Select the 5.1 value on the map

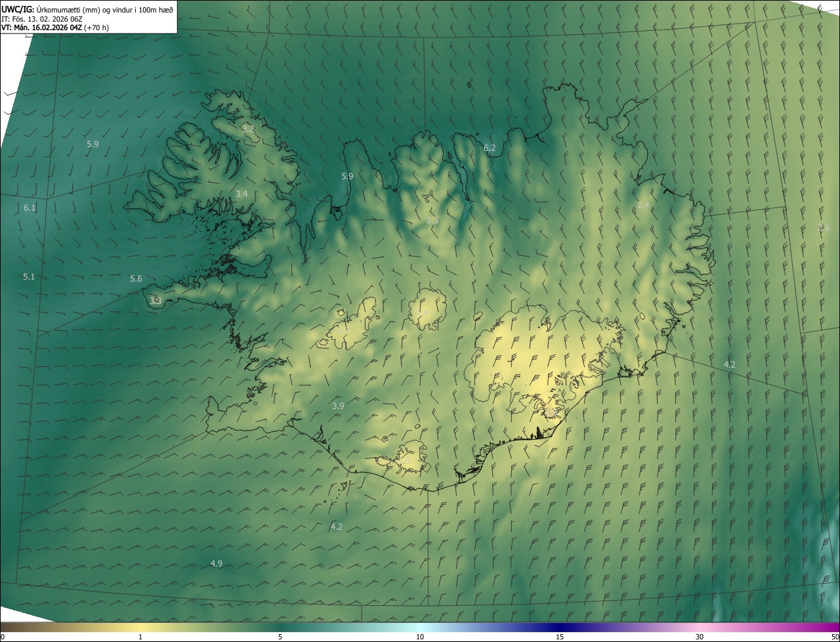click(x=29, y=276)
